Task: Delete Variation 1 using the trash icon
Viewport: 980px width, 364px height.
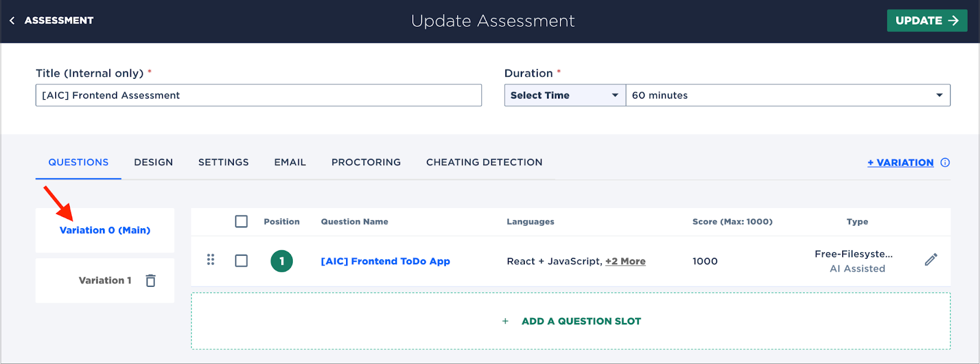Action: click(x=151, y=280)
